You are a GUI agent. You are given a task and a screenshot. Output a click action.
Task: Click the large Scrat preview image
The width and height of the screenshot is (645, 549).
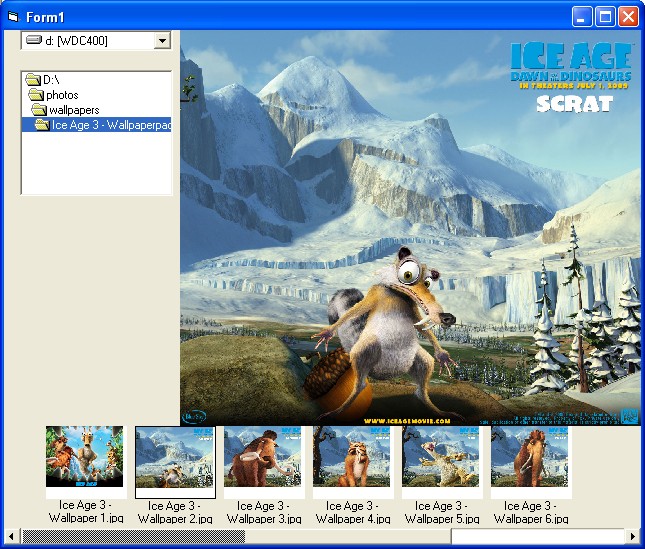(410, 228)
